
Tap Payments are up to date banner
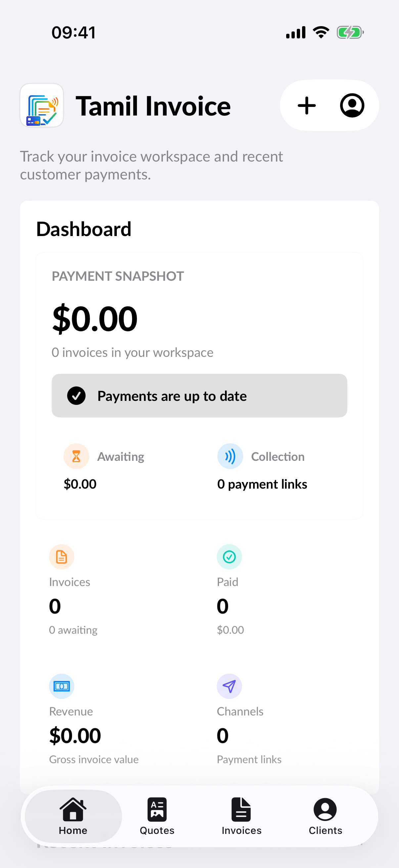point(199,396)
